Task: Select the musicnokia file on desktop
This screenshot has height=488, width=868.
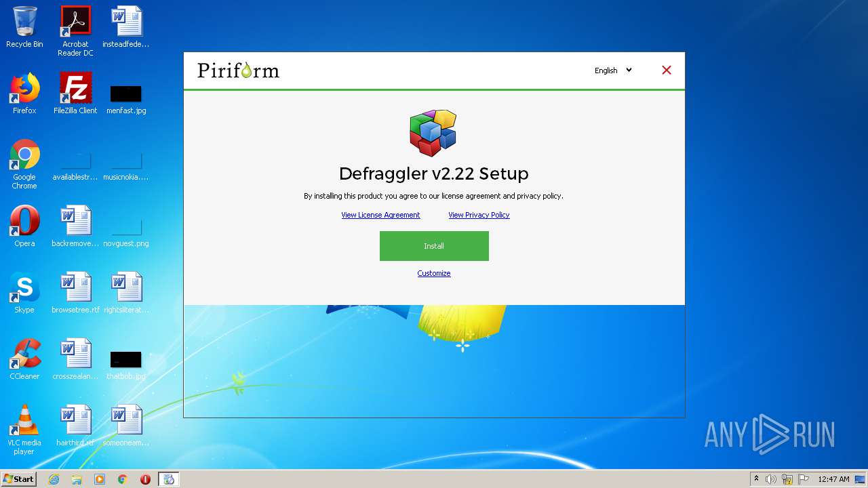Action: [126, 167]
